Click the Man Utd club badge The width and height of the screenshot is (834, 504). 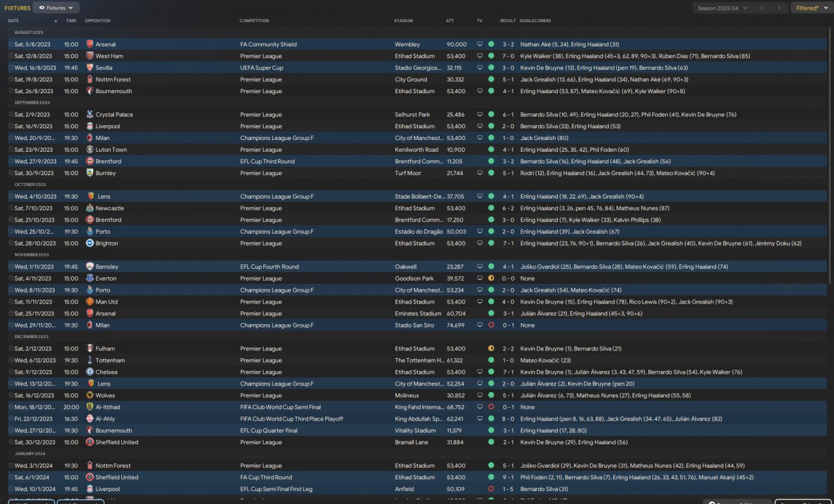[90, 302]
